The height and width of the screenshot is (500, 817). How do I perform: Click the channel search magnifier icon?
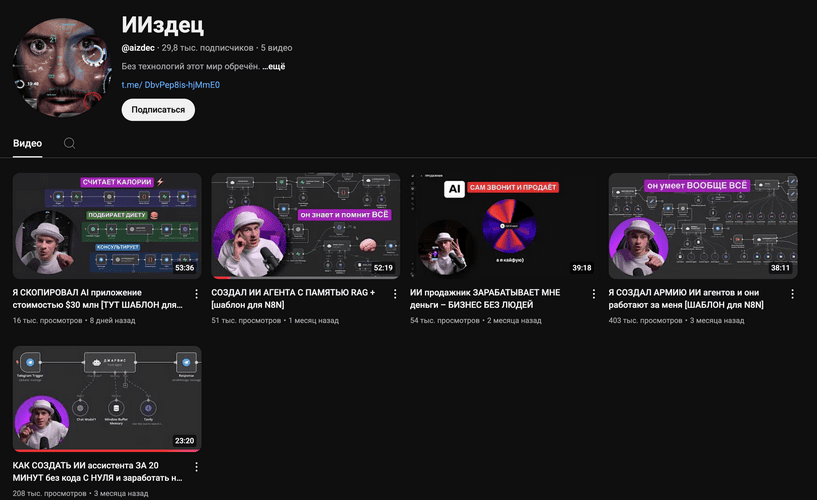pos(70,143)
